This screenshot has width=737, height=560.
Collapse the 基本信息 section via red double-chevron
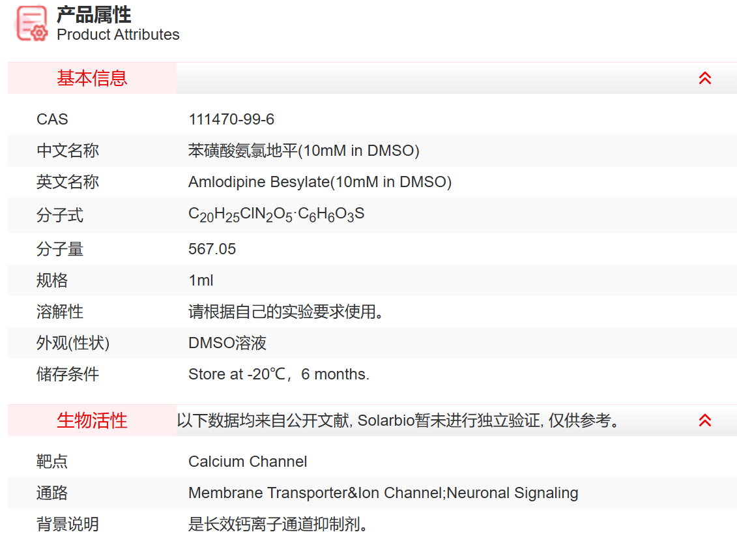(704, 77)
